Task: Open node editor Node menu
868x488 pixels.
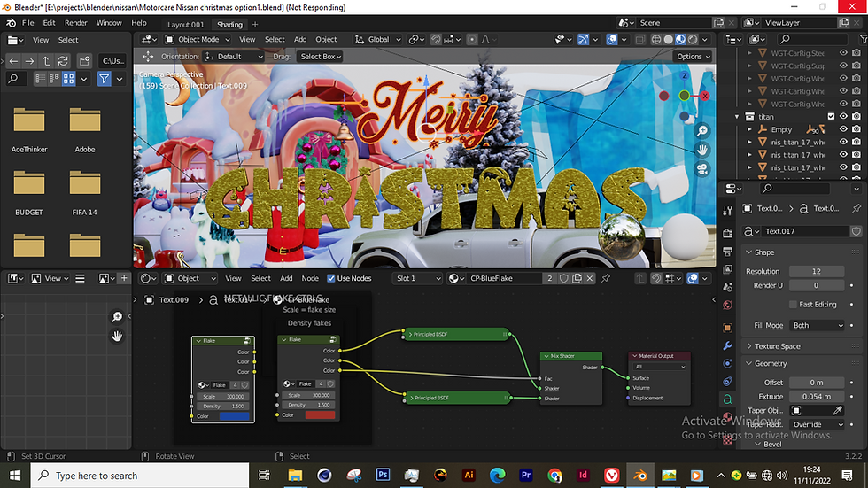Action: click(310, 278)
